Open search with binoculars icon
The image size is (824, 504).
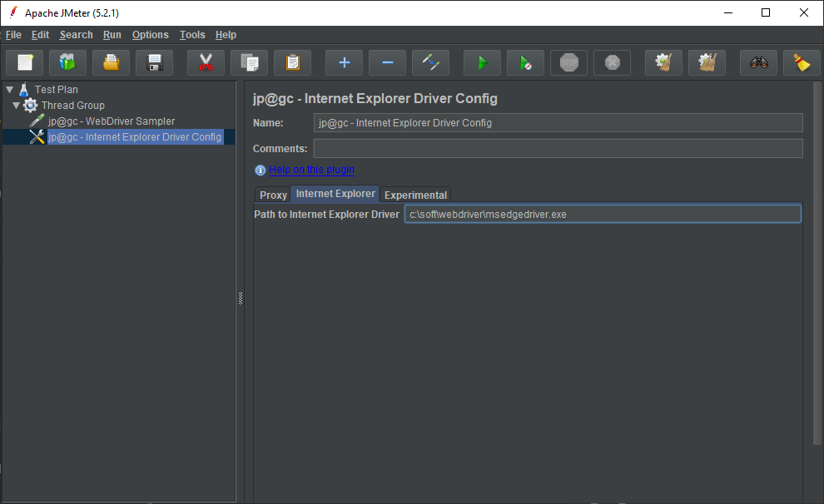[x=759, y=62]
